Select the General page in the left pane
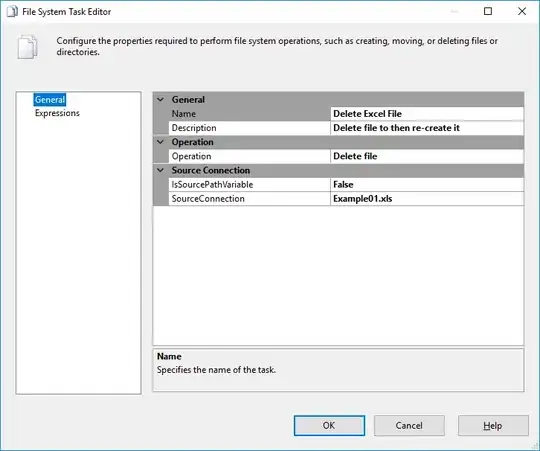 [50, 99]
